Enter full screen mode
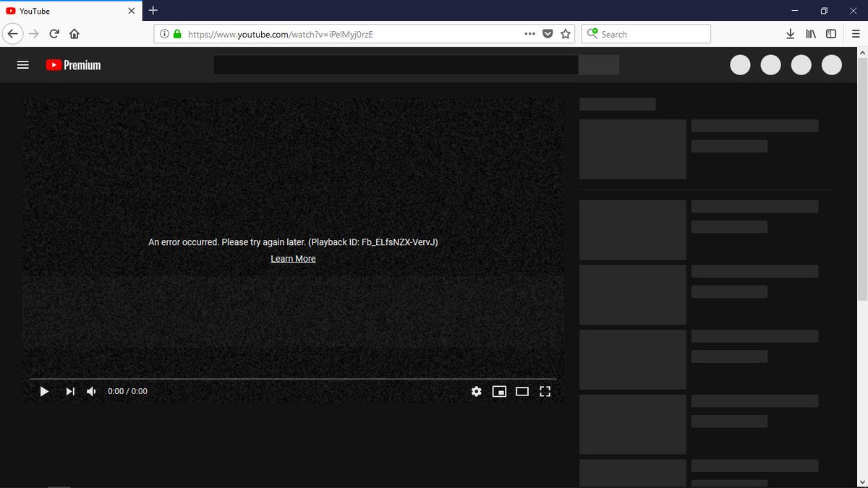 (545, 391)
